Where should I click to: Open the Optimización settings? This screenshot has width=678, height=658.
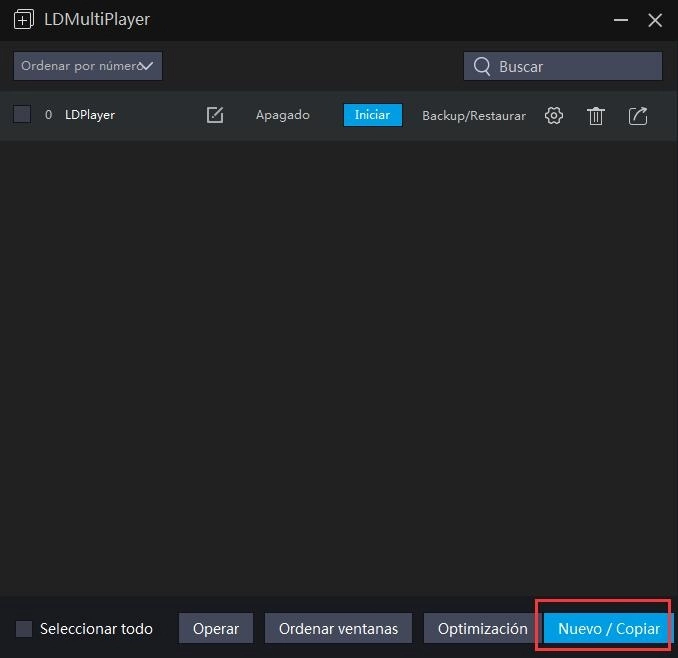point(483,628)
